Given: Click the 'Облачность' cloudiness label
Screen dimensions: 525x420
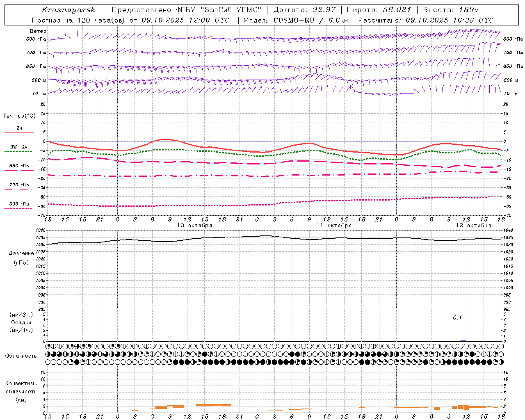Looking at the screenshot, I should [21, 356].
